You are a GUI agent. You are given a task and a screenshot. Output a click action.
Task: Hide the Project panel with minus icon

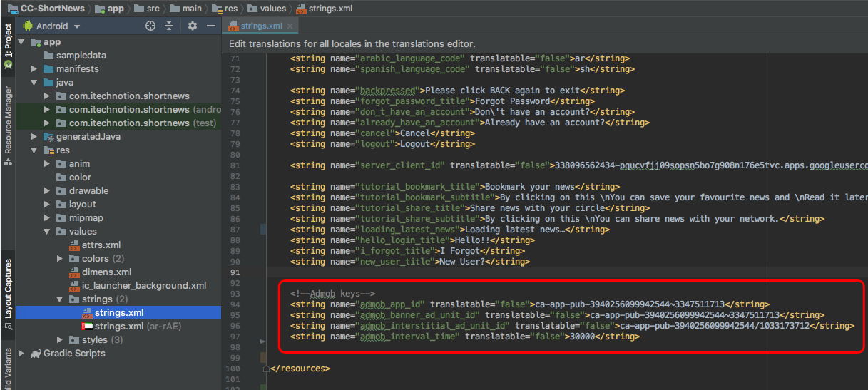click(x=211, y=26)
